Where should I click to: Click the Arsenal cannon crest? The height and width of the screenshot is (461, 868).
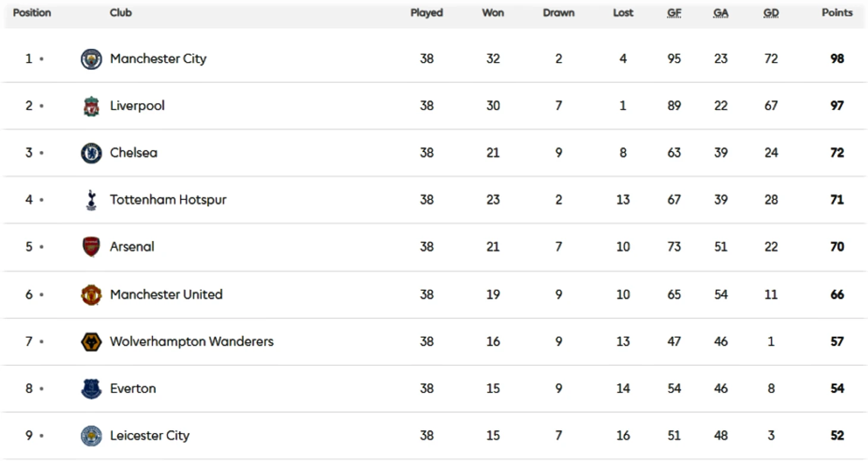point(91,247)
